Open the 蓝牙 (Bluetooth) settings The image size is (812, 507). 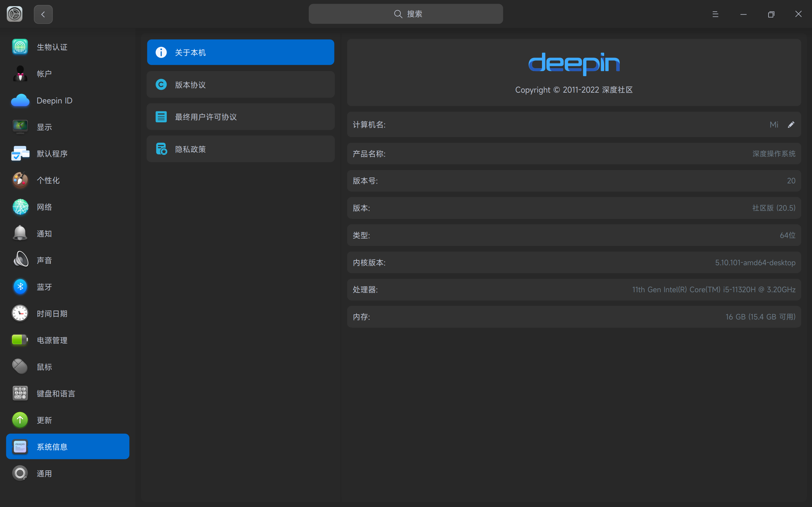pos(44,287)
